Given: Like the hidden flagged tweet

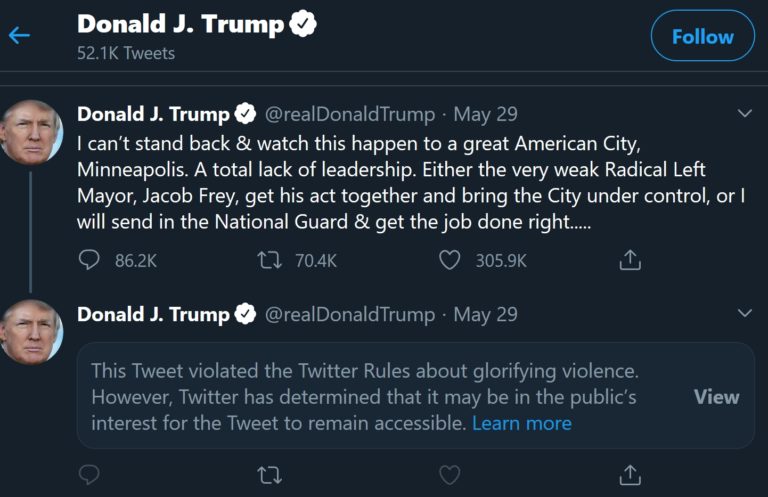Looking at the screenshot, I should 450,474.
